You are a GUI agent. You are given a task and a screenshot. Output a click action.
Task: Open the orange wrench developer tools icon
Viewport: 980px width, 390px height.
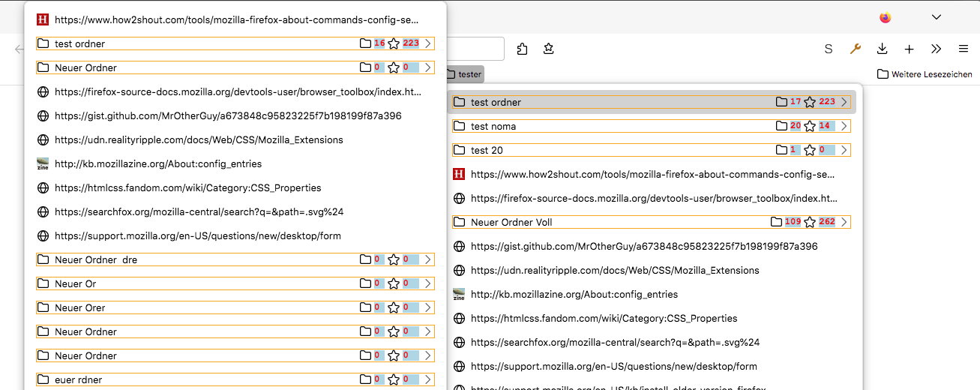point(855,49)
